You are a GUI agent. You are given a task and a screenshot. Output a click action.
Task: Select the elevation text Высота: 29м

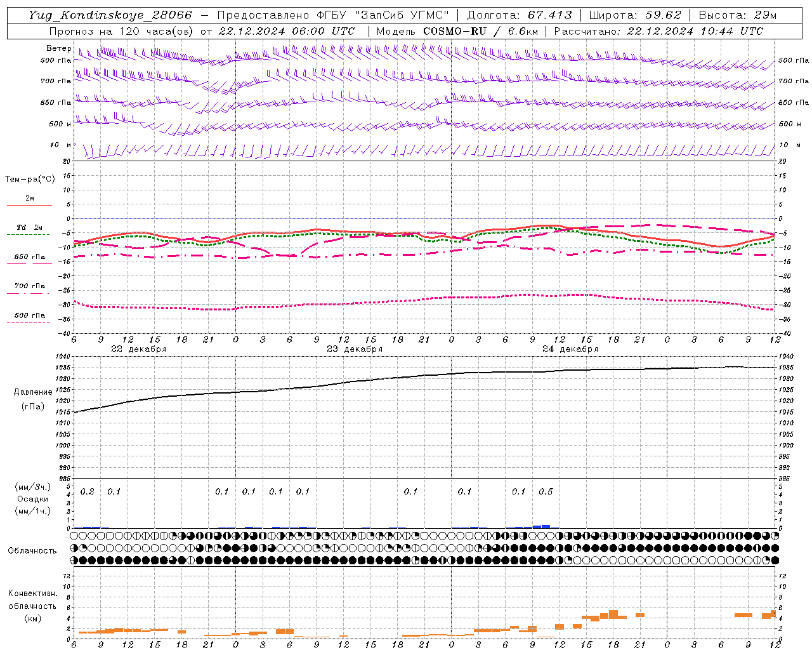tap(738, 15)
